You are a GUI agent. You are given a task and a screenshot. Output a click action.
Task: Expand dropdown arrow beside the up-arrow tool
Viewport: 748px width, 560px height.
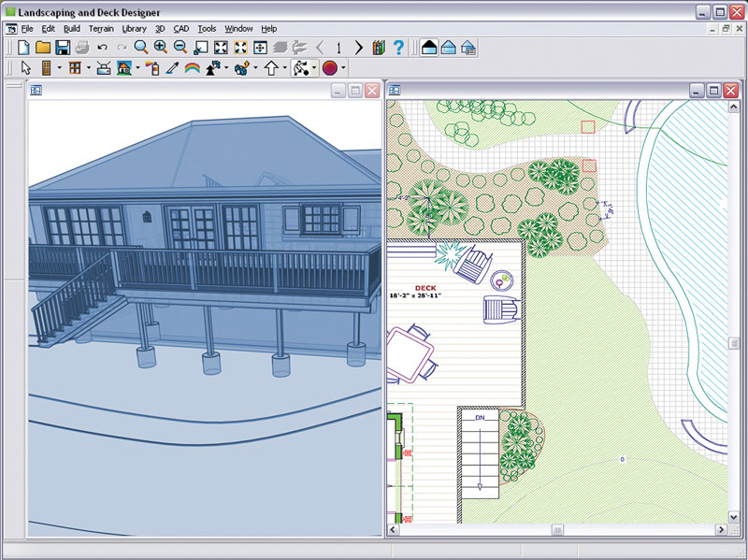tap(284, 68)
